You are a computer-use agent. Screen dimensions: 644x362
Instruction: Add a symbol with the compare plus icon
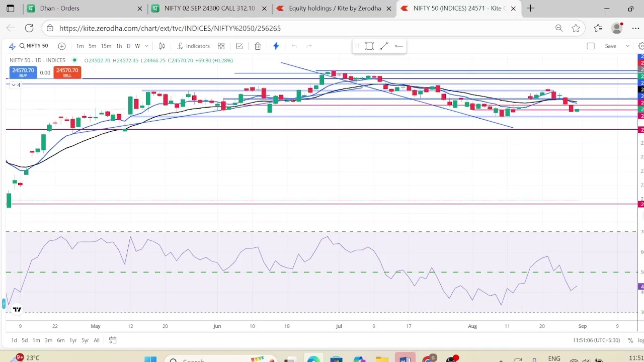point(62,46)
